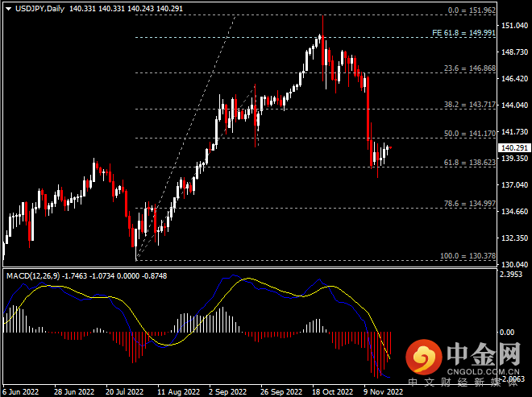Click the USDJPY,Daily chart title
The height and width of the screenshot is (397, 532).
point(40,9)
